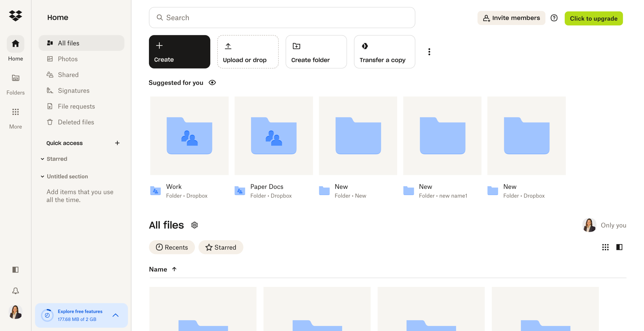644x331 pixels.
Task: Collapse the Untitled section
Action: [x=43, y=177]
